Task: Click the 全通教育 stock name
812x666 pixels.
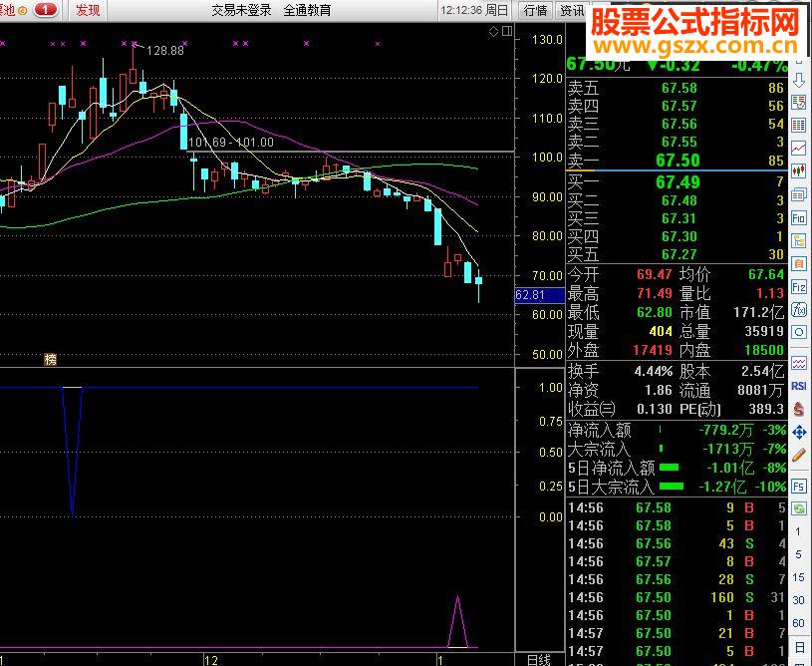Action: point(307,10)
